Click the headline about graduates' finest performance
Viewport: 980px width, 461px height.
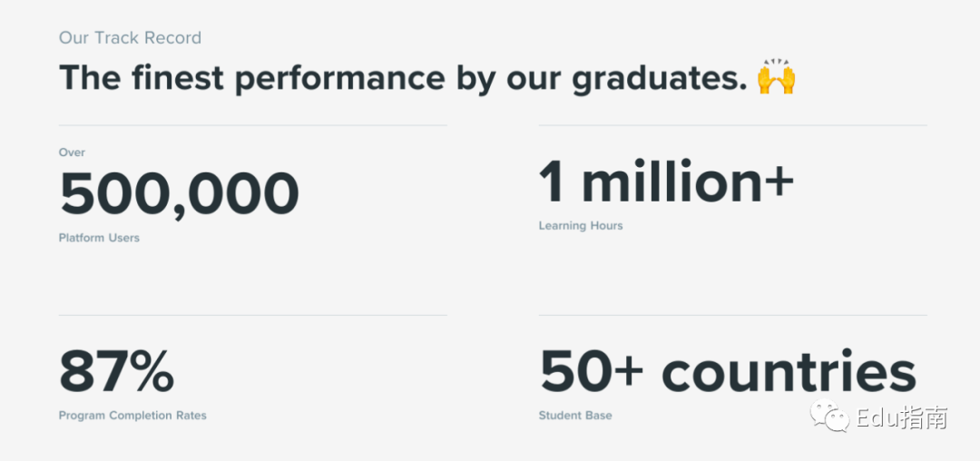(403, 78)
